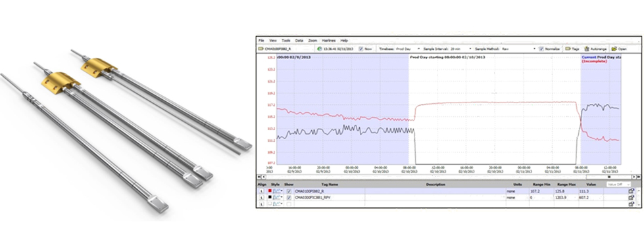Click the clock icon beside the timestamp
This screenshot has height=245, width=644.
(x=319, y=49)
